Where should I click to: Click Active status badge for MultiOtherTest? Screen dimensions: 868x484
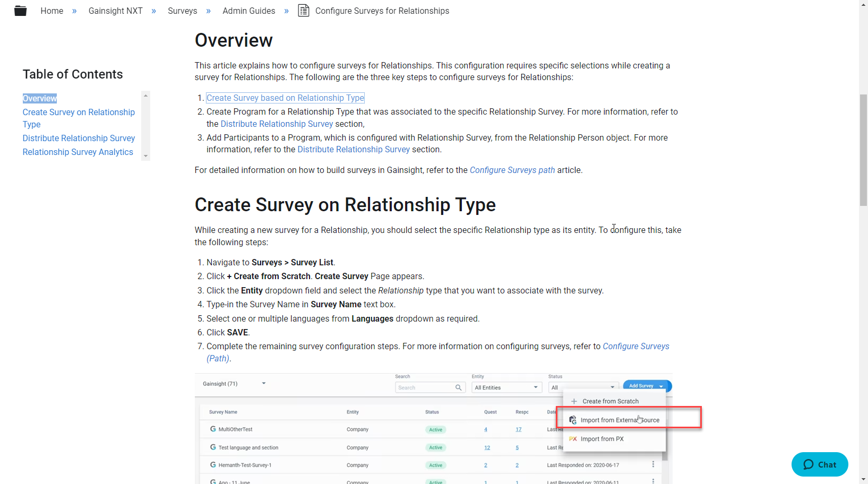436,430
